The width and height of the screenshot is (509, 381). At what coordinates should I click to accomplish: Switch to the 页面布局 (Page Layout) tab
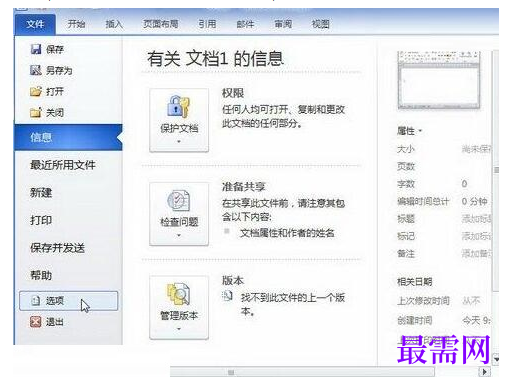point(161,24)
